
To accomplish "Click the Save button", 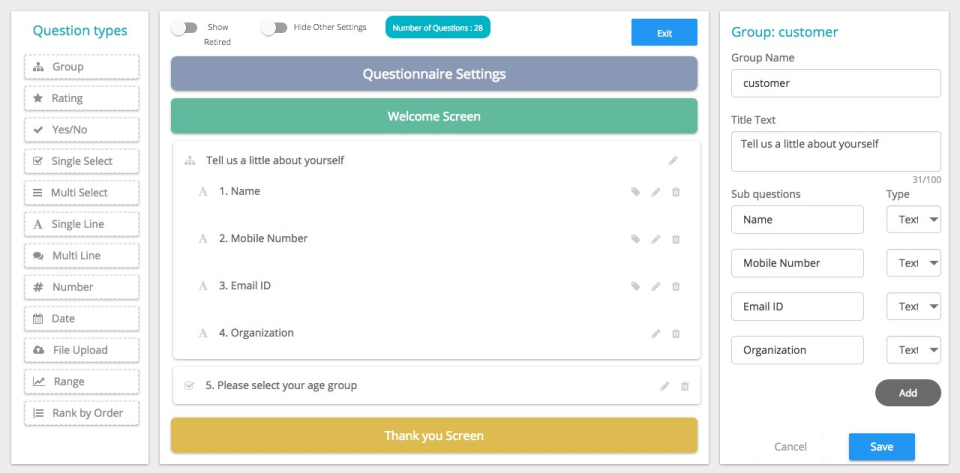I will pos(882,447).
